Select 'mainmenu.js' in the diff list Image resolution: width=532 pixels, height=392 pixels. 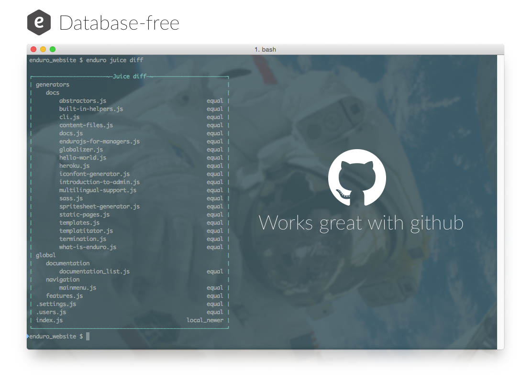[78, 288]
